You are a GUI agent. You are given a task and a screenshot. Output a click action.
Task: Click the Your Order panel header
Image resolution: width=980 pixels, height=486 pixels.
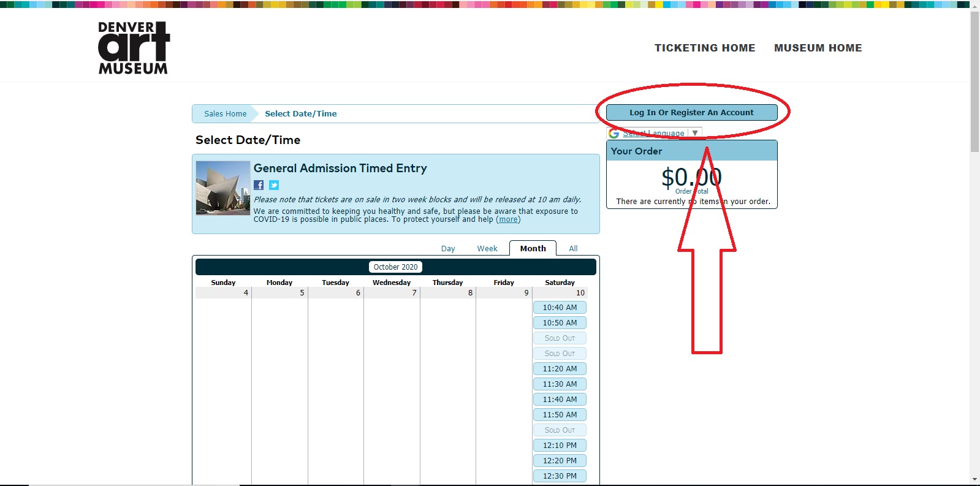pos(691,151)
